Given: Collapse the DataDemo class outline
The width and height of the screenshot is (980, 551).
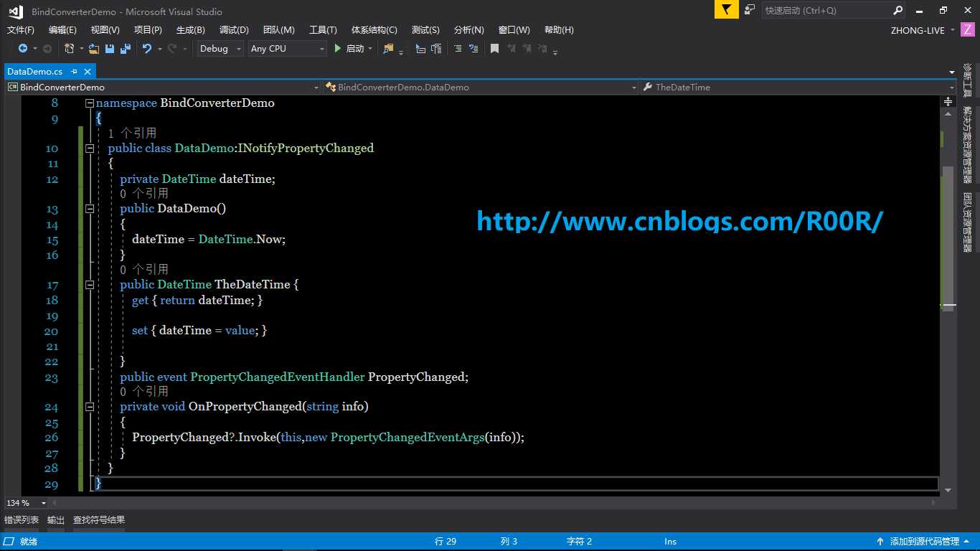Looking at the screenshot, I should (x=90, y=149).
